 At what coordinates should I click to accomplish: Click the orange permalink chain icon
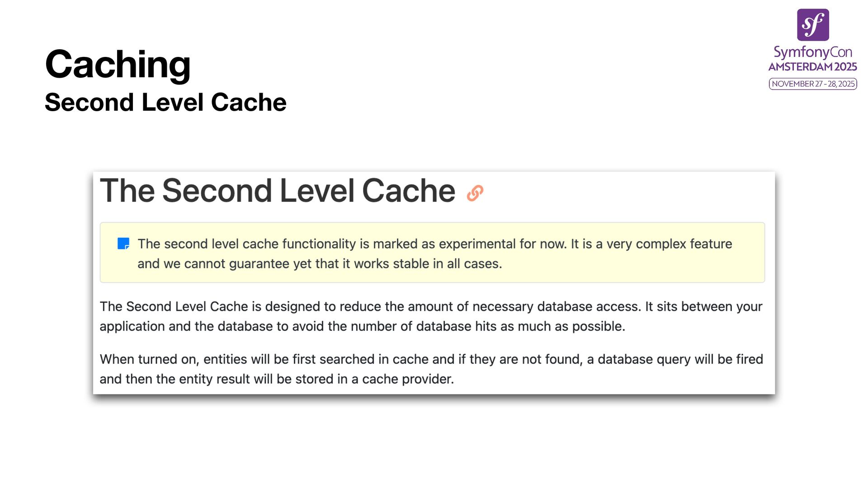[x=475, y=193]
